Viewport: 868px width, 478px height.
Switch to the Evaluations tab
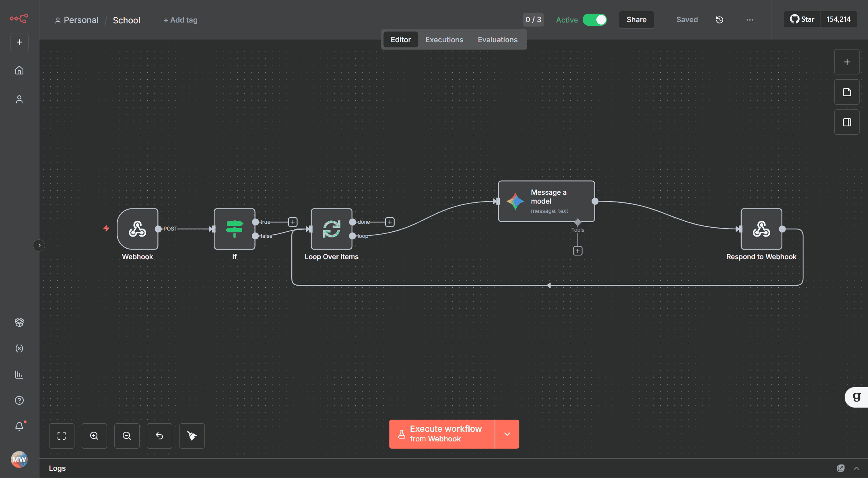tap(497, 40)
